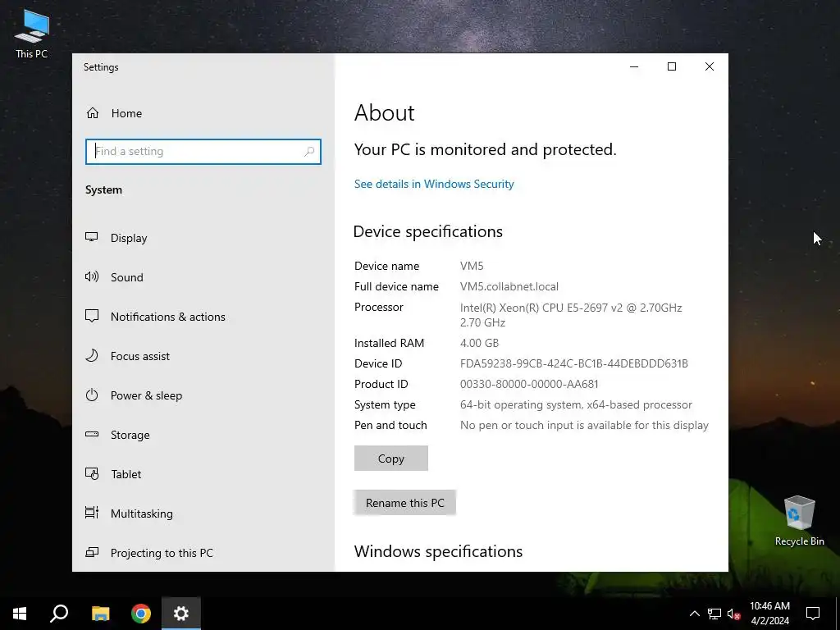The width and height of the screenshot is (840, 630).
Task: Click device name value VM5
Action: (472, 266)
